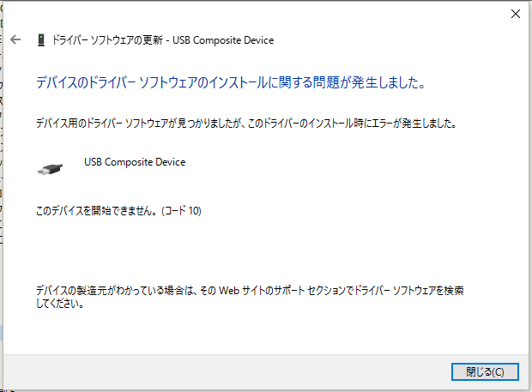Click the 閉じる(C) button
532x392 pixels.
485,372
